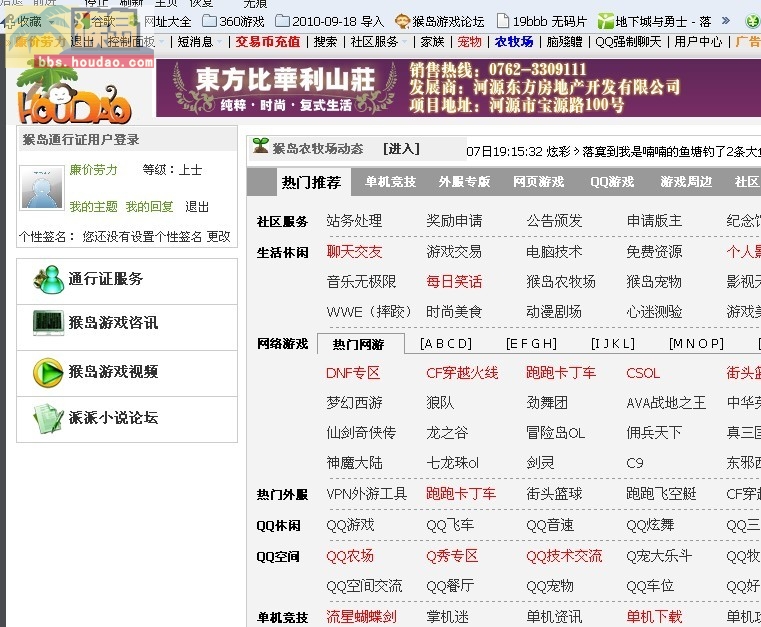Open the 单机下载 forum link
Image resolution: width=761 pixels, height=627 pixels.
654,617
